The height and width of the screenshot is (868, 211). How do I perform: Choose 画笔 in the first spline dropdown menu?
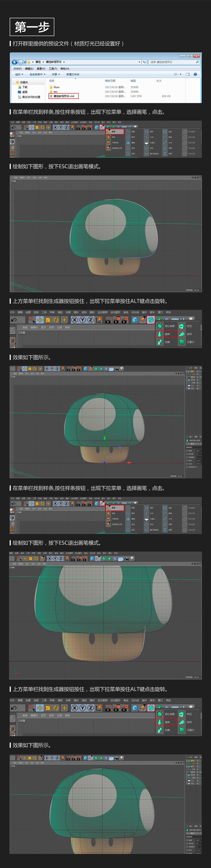coord(115,132)
